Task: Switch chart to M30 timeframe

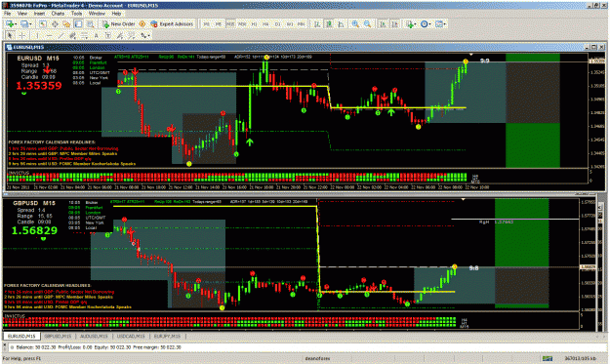Action: point(242,24)
